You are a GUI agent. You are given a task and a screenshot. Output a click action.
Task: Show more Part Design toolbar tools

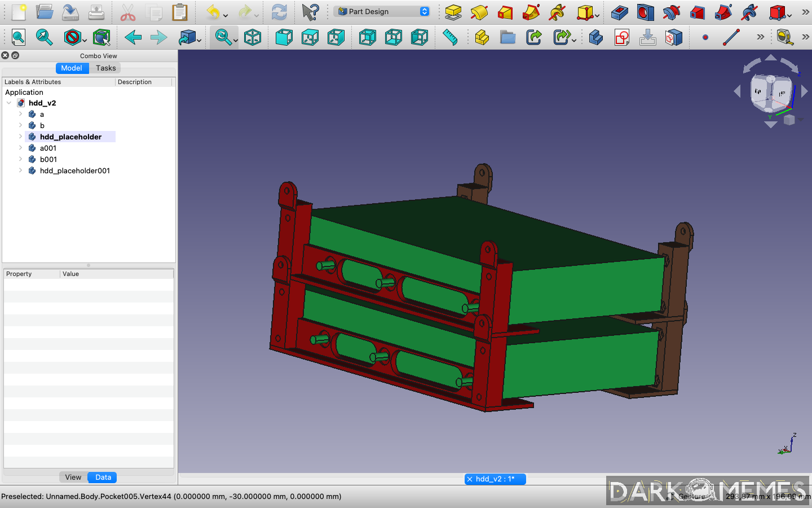click(805, 12)
